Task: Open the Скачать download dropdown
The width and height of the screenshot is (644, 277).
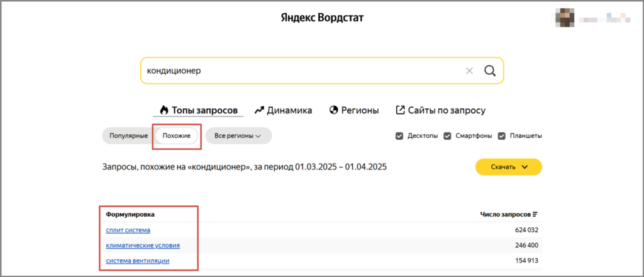Action: pos(508,167)
